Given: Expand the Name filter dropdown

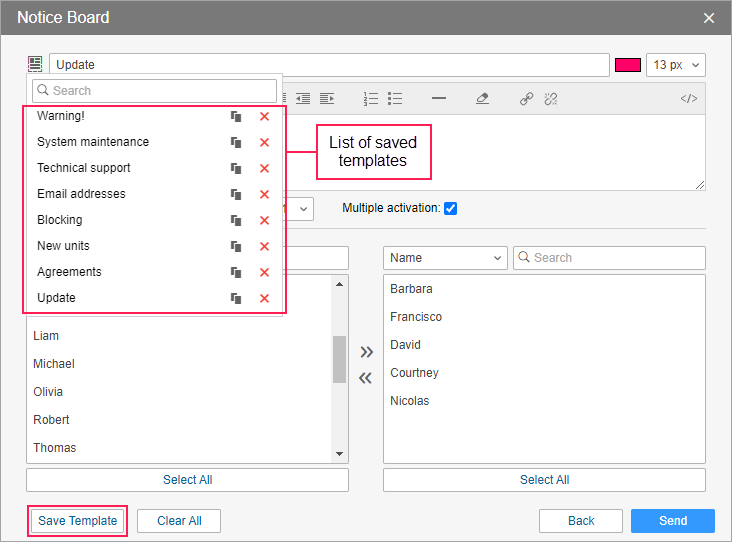Looking at the screenshot, I should click(x=445, y=258).
